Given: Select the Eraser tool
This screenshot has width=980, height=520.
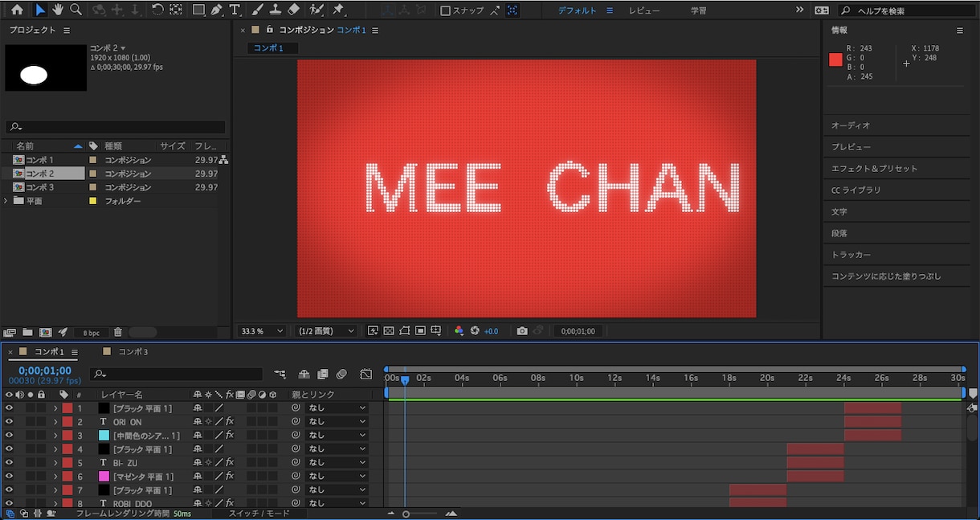Looking at the screenshot, I should [293, 10].
